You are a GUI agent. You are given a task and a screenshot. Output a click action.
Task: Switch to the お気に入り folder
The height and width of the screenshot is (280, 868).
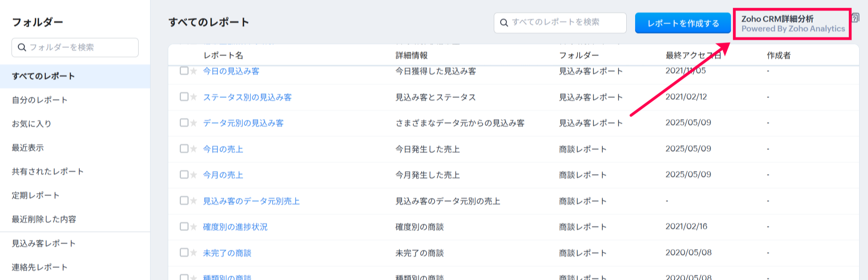click(x=32, y=124)
